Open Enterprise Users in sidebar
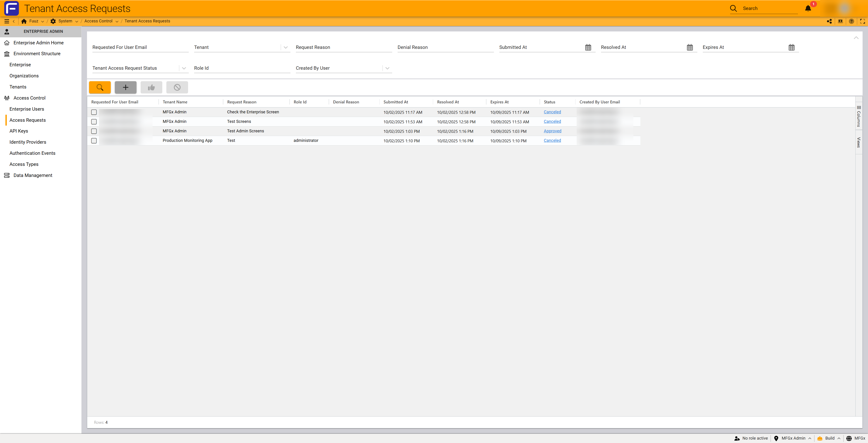This screenshot has width=868, height=443. tap(27, 109)
